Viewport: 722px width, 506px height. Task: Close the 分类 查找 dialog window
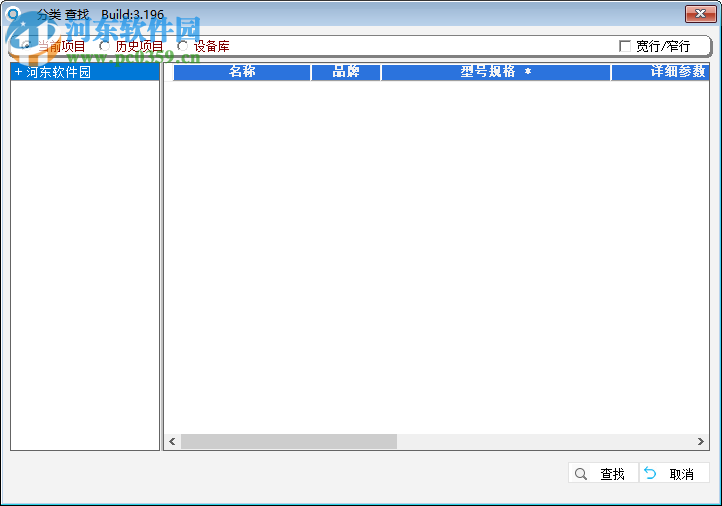700,14
